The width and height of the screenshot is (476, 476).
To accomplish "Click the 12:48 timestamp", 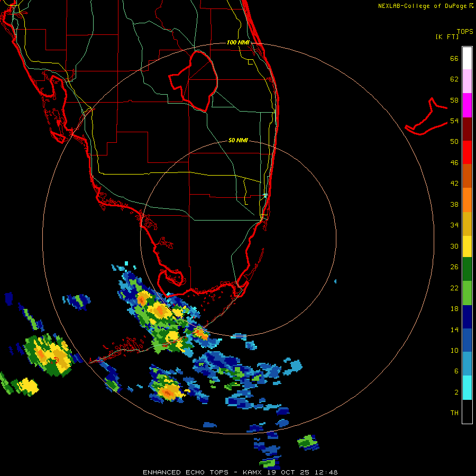I will coord(326,472).
